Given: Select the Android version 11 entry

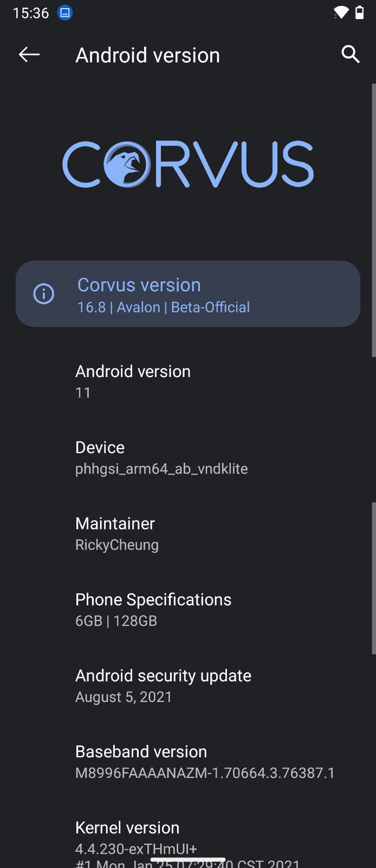Looking at the screenshot, I should (x=188, y=381).
